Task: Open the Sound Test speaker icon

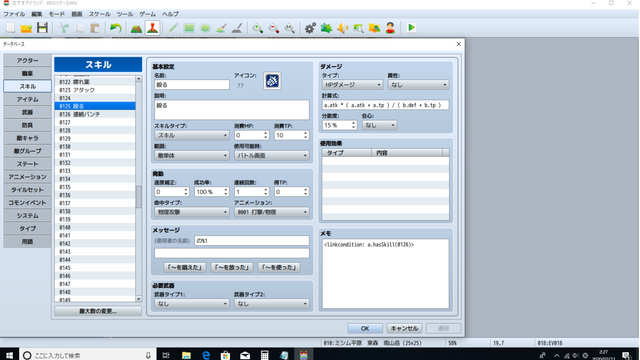Action: pyautogui.click(x=342, y=28)
